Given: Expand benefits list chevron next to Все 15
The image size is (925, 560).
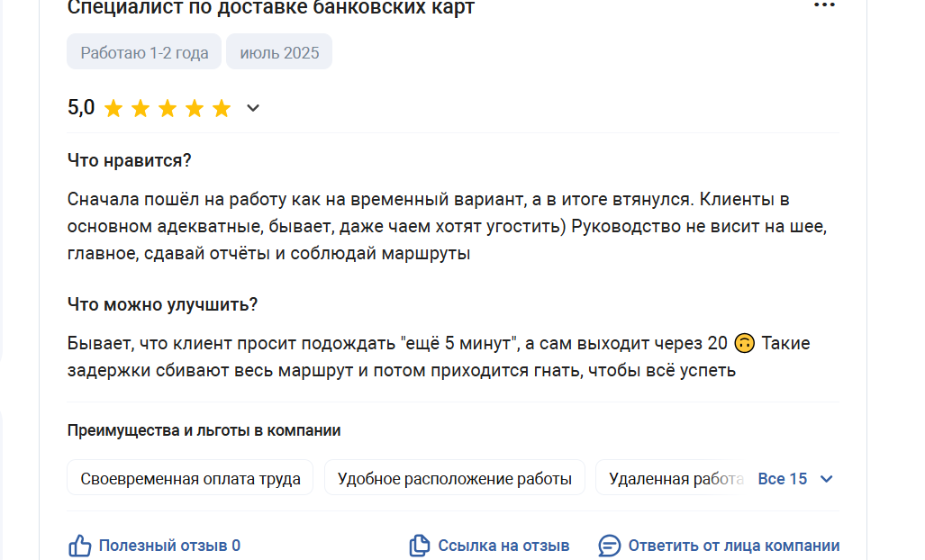Looking at the screenshot, I should click(x=827, y=479).
